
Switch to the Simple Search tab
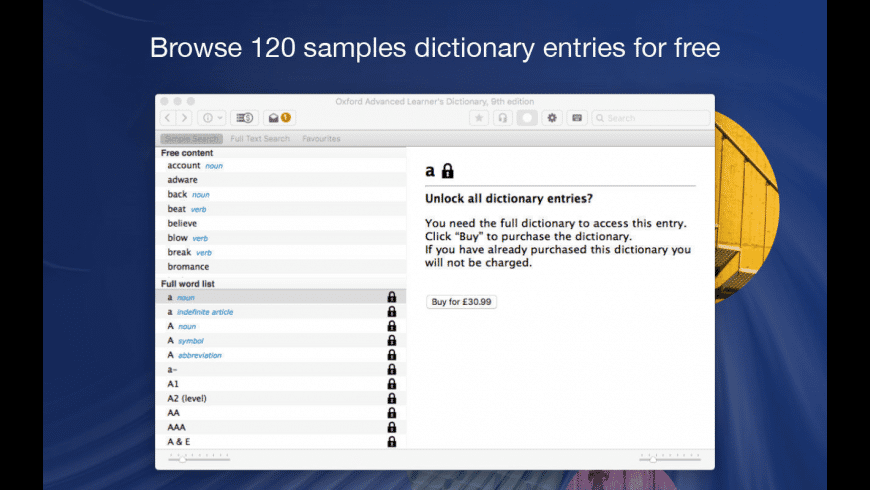(191, 139)
